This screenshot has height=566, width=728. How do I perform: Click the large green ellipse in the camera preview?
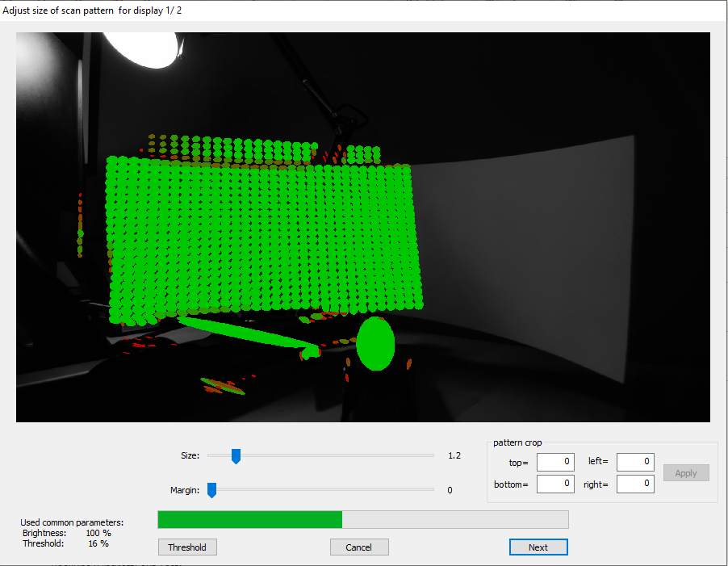[375, 344]
